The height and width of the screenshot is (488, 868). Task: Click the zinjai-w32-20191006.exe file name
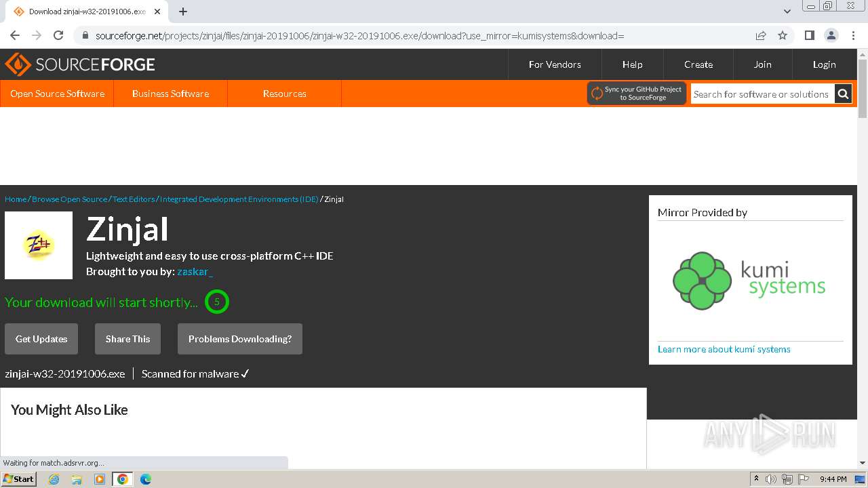point(65,373)
